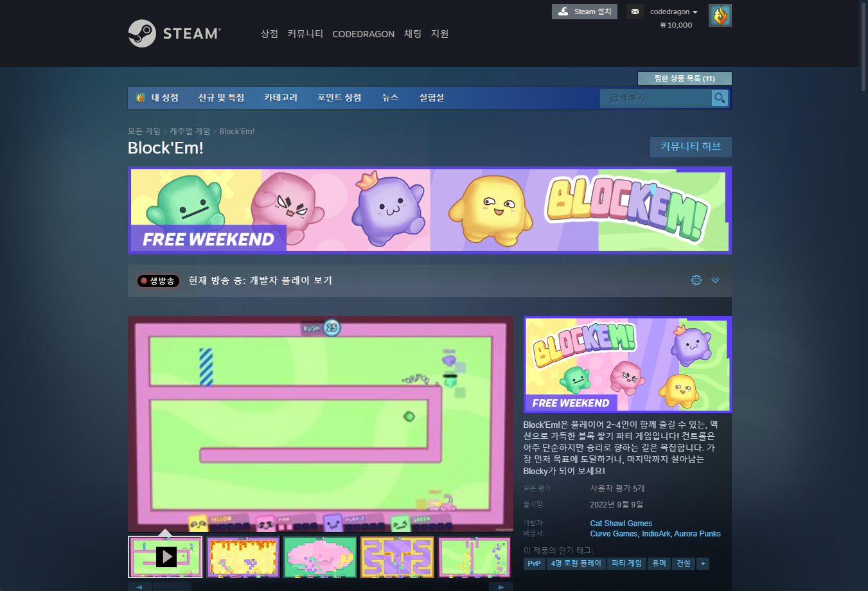The image size is (868, 591).
Task: Click the main gameplay video player
Action: (321, 424)
